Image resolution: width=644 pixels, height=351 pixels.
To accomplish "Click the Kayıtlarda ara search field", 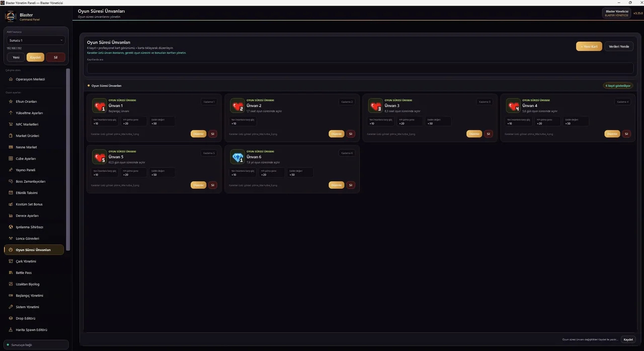I will [360, 68].
